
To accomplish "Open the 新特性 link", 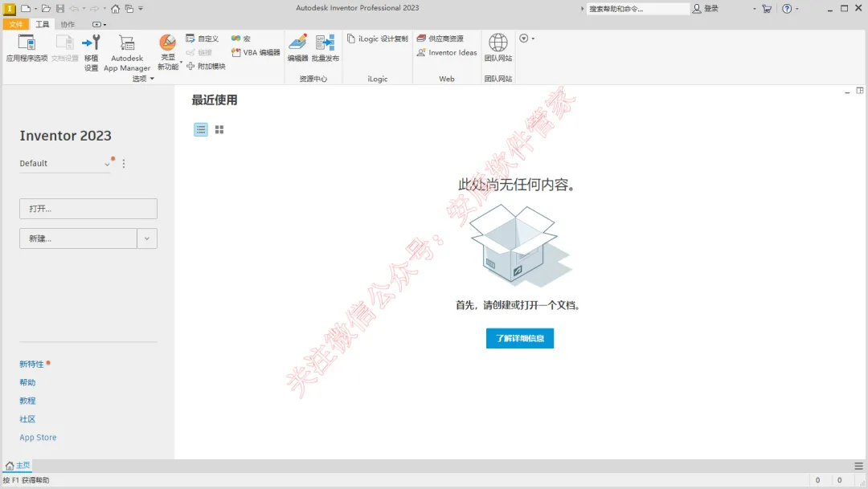I will tap(31, 364).
